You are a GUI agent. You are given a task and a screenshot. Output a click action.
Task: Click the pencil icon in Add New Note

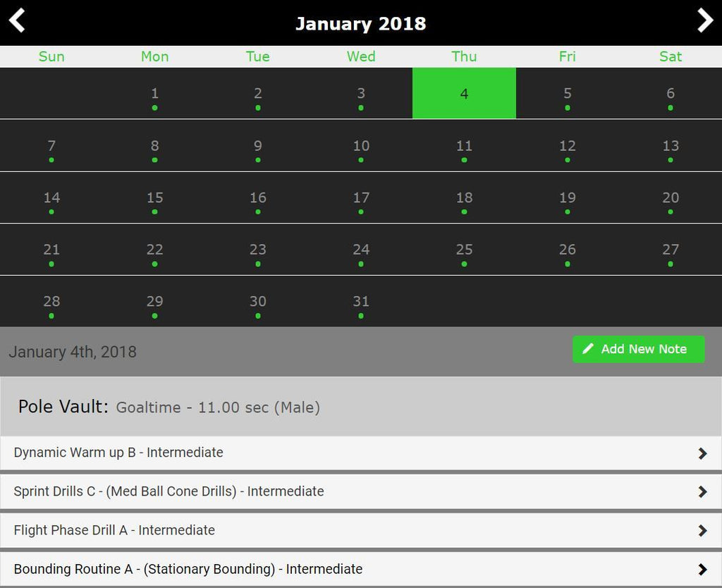coord(588,348)
